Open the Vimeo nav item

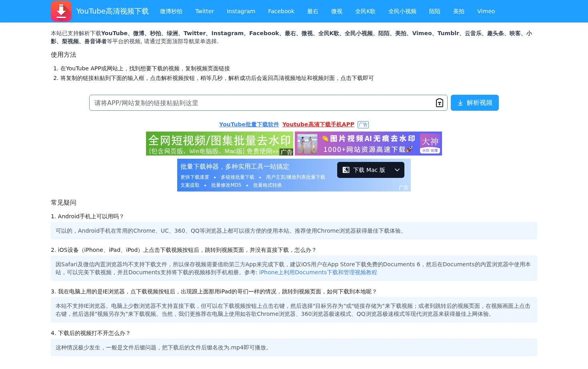tap(486, 11)
